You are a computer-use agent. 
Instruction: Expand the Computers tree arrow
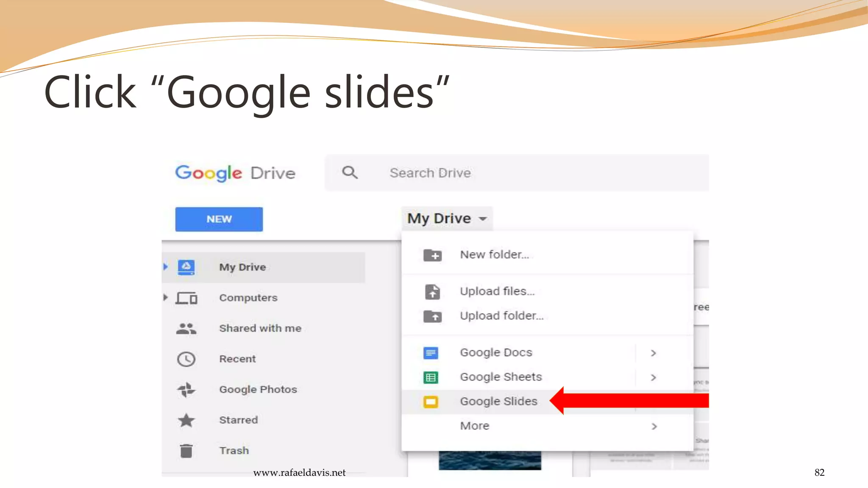pyautogui.click(x=166, y=297)
